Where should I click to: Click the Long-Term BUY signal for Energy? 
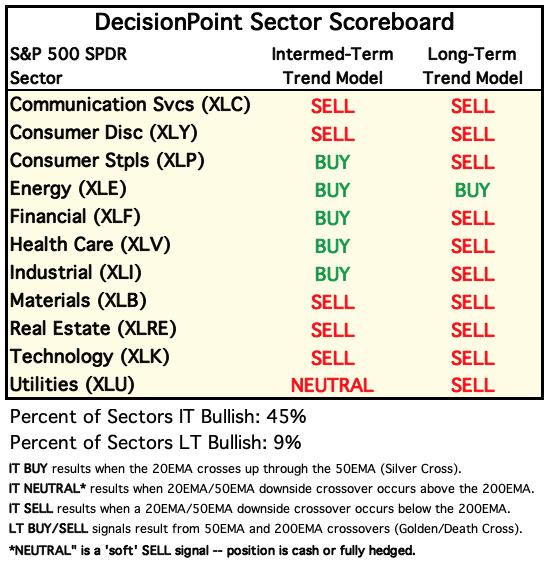[472, 190]
